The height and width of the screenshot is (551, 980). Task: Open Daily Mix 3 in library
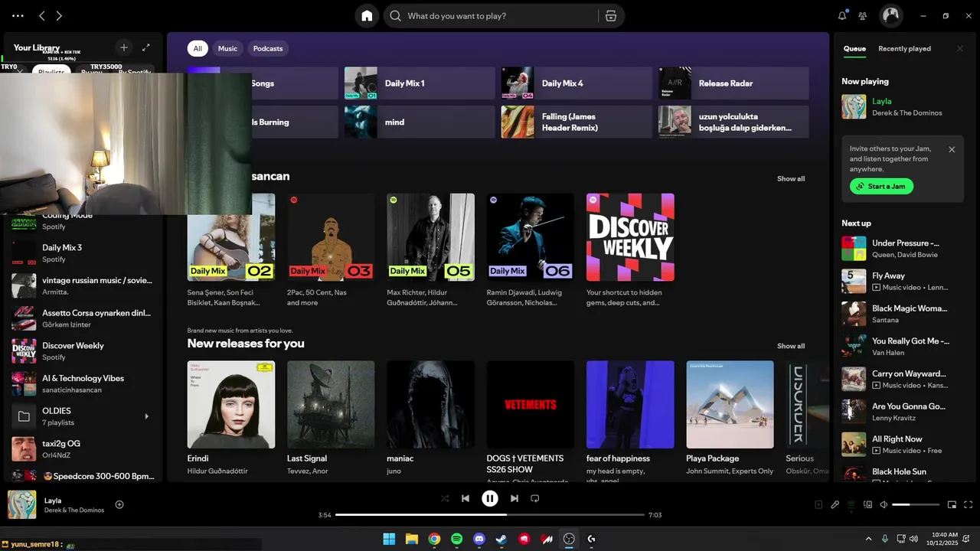click(x=82, y=253)
